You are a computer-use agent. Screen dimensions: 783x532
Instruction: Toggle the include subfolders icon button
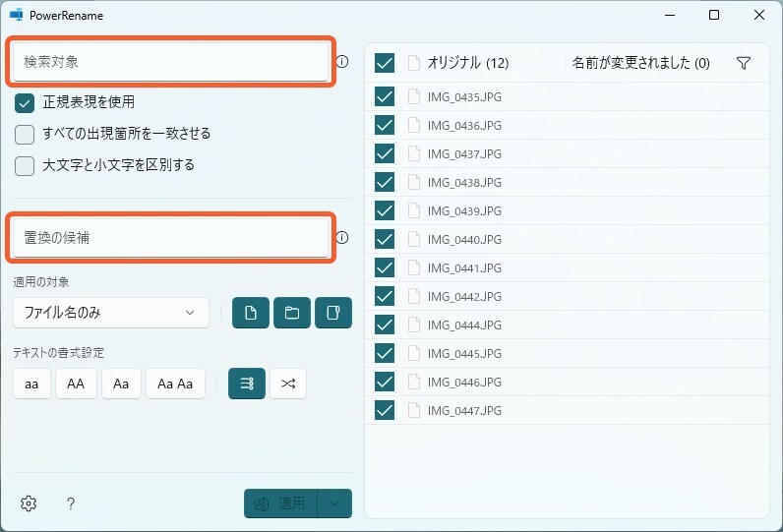[x=333, y=313]
